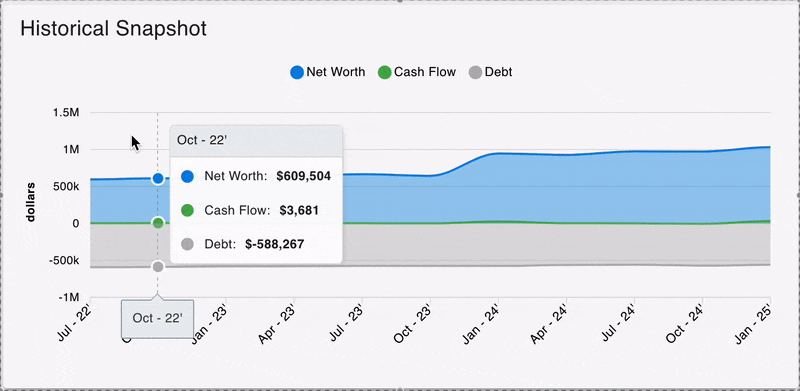Click the 0 y-axis label
Image resolution: width=800 pixels, height=391 pixels.
pos(76,224)
